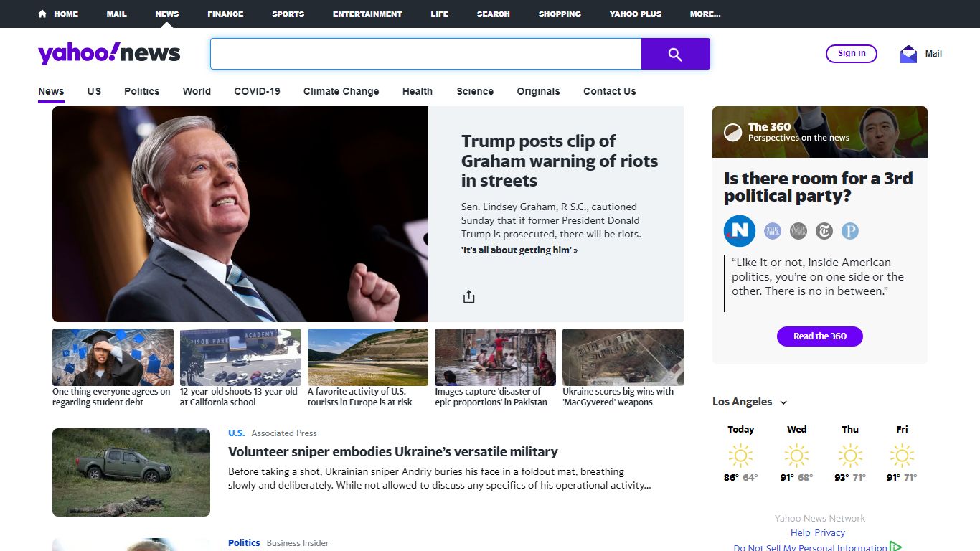Open Life in the top bar
The image size is (980, 551).
pyautogui.click(x=440, y=14)
